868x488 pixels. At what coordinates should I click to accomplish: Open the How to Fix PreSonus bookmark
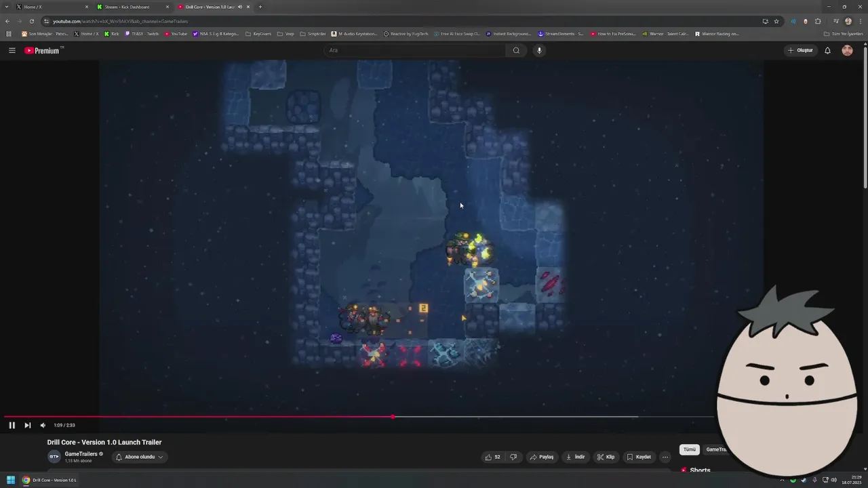pos(614,33)
